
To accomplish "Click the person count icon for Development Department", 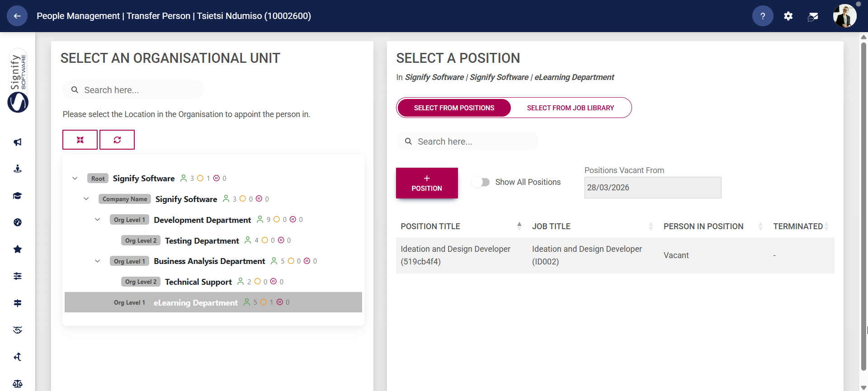I will (x=260, y=219).
